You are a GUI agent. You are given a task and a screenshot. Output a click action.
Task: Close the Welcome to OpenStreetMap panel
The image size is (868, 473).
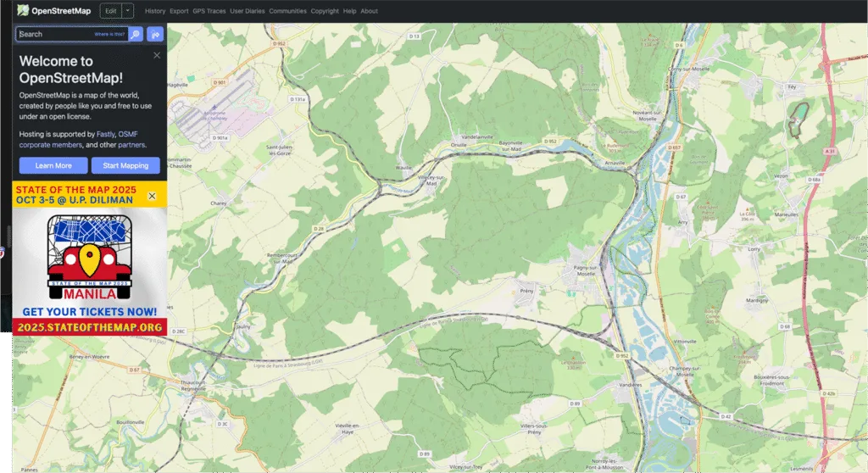coord(157,55)
